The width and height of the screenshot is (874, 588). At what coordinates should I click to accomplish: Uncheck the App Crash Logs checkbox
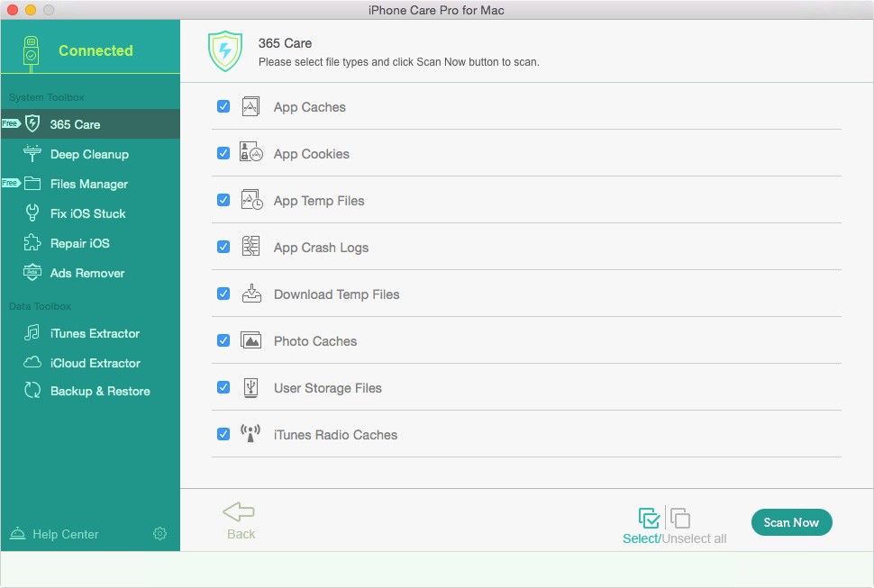pos(223,246)
